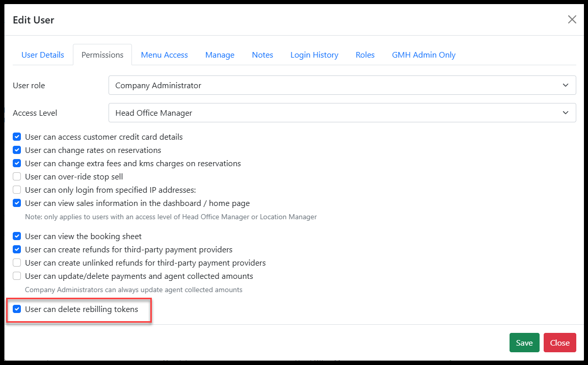Enable create unlinked refunds checkbox
Image resolution: width=588 pixels, height=365 pixels.
point(17,263)
